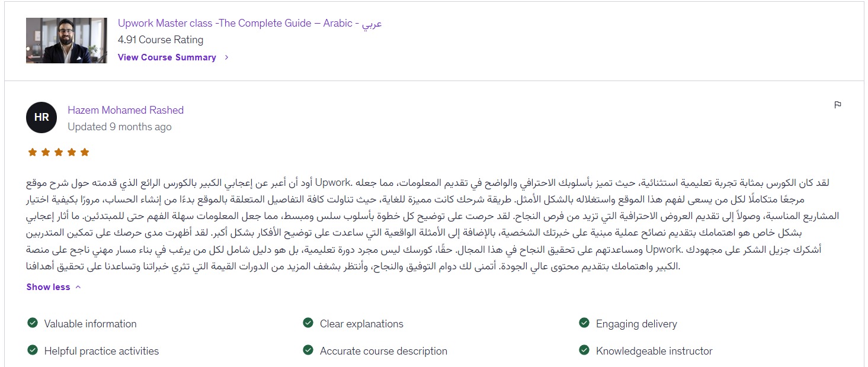The image size is (868, 367).
Task: Open the View Course Summary link
Action: click(166, 57)
